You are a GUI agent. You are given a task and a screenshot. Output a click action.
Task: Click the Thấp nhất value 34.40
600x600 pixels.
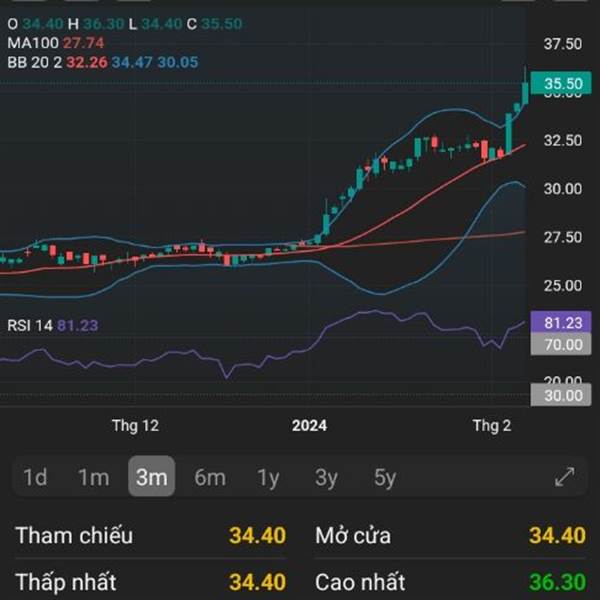pyautogui.click(x=258, y=582)
